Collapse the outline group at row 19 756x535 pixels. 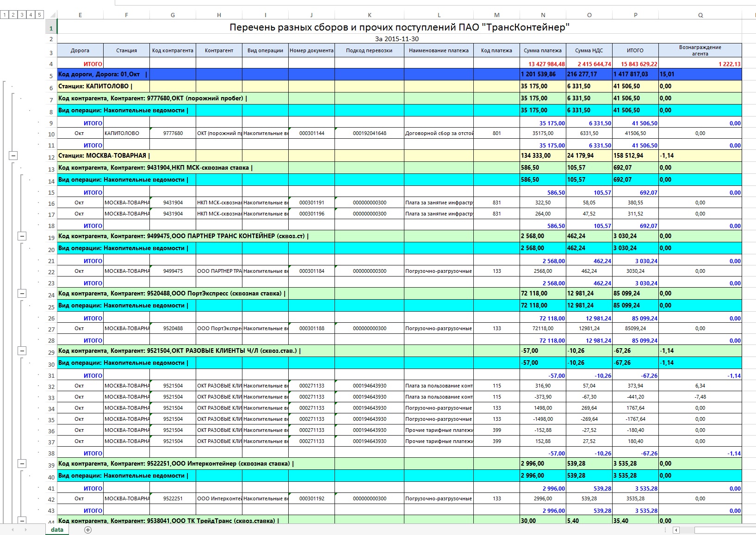tap(22, 236)
